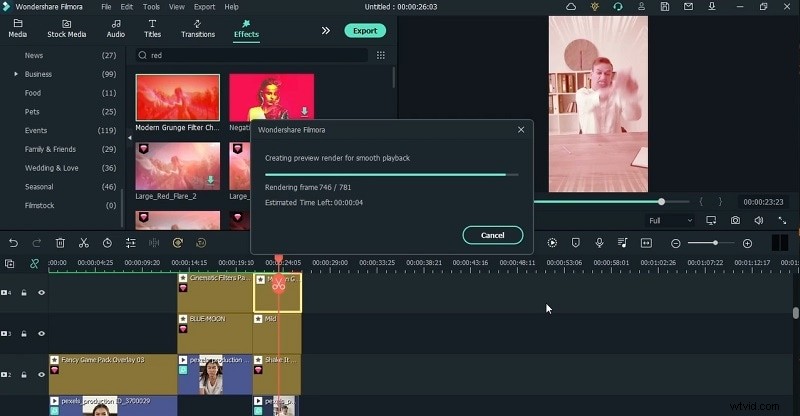Zoom in timeline with plus icon
800x416 pixels.
coord(747,243)
